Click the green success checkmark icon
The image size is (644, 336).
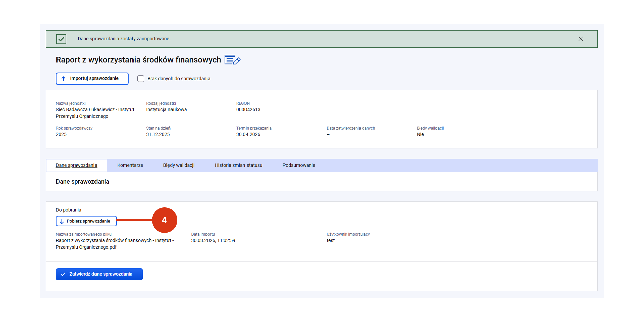tap(61, 39)
